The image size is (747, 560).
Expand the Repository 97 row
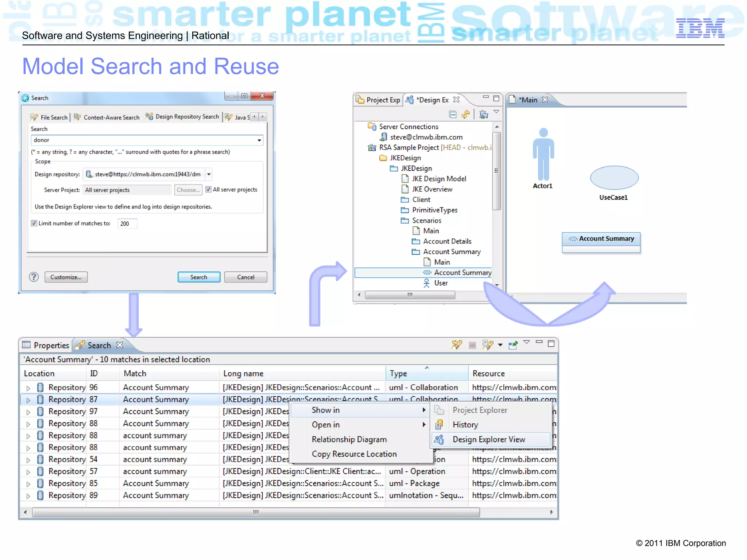(28, 412)
